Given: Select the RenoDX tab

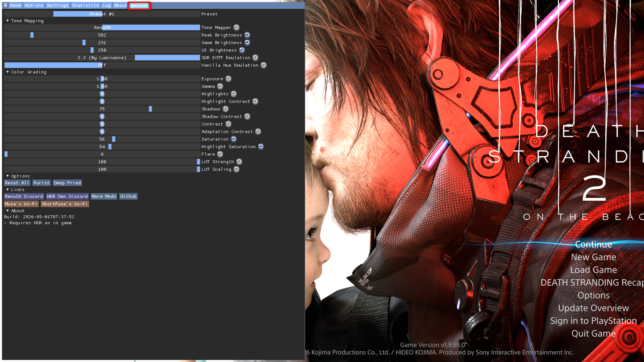Looking at the screenshot, I should point(139,6).
